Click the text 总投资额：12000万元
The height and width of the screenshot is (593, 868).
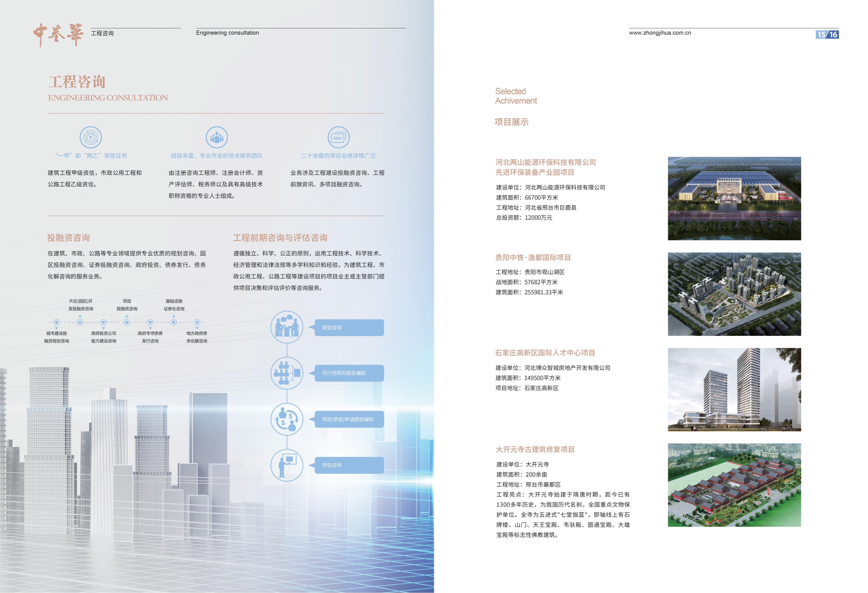click(524, 218)
